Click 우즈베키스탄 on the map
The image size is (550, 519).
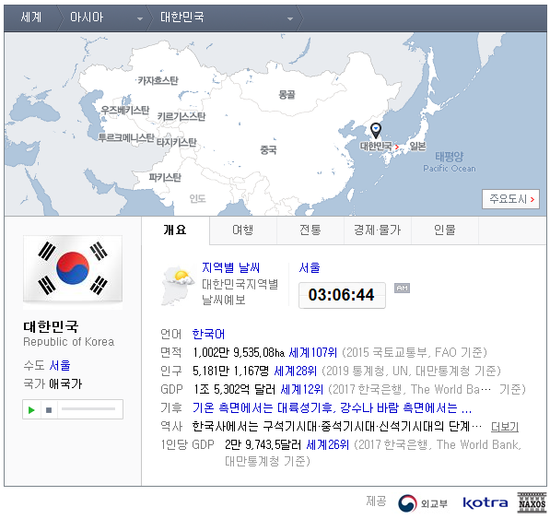125,110
